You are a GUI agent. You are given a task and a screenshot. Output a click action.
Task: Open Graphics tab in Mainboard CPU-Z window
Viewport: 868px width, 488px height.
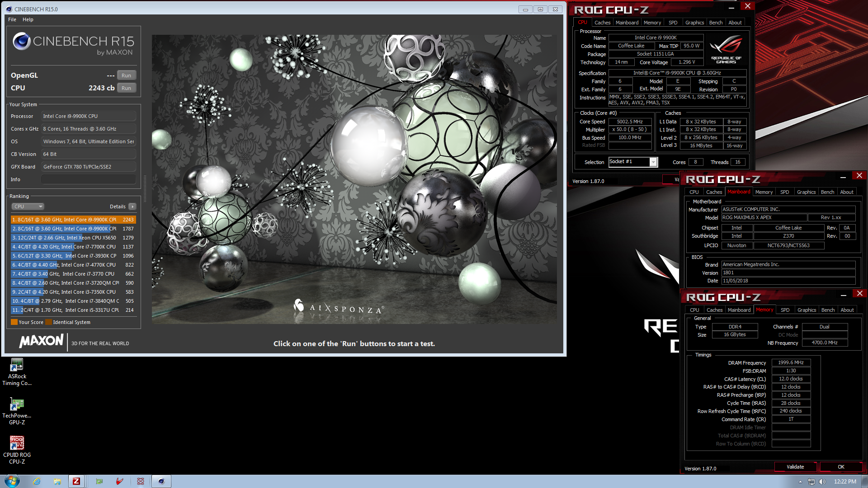pos(806,192)
